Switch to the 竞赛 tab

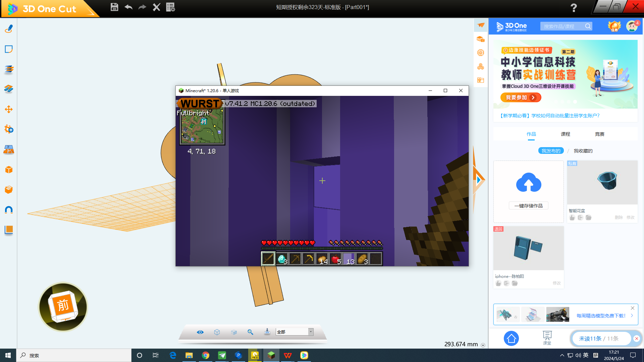pos(599,134)
